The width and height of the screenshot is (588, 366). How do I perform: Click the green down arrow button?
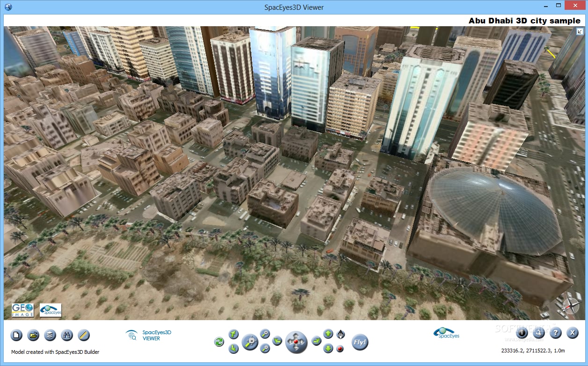[x=329, y=349]
